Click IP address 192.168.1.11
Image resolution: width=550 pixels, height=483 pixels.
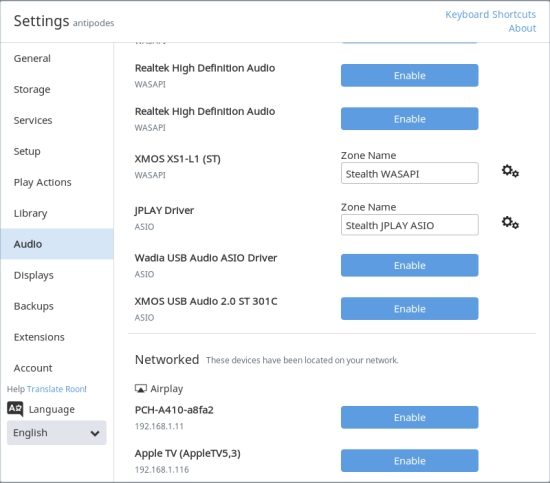tap(159, 426)
